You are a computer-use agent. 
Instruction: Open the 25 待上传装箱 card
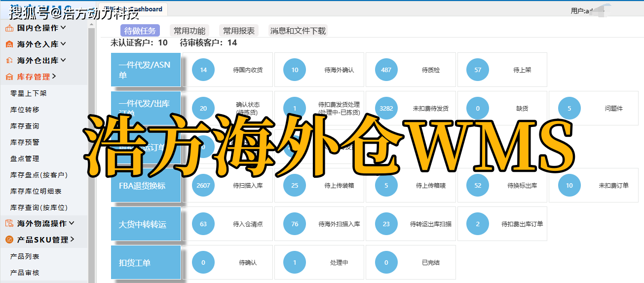[x=319, y=185]
